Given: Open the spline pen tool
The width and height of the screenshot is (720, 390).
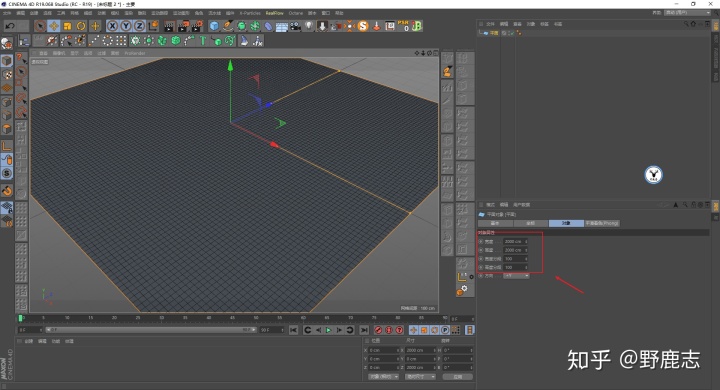Looking at the screenshot, I should pos(228,26).
